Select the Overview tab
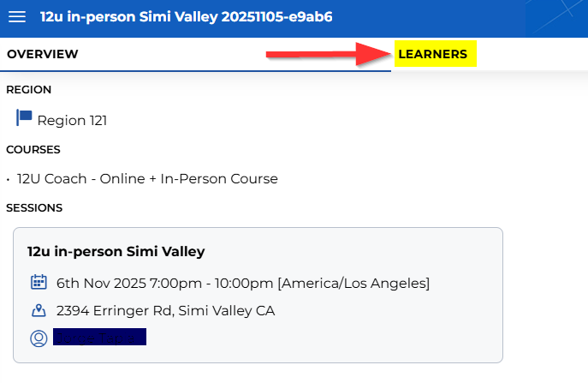Screen dimensions: 588x383 click(43, 55)
